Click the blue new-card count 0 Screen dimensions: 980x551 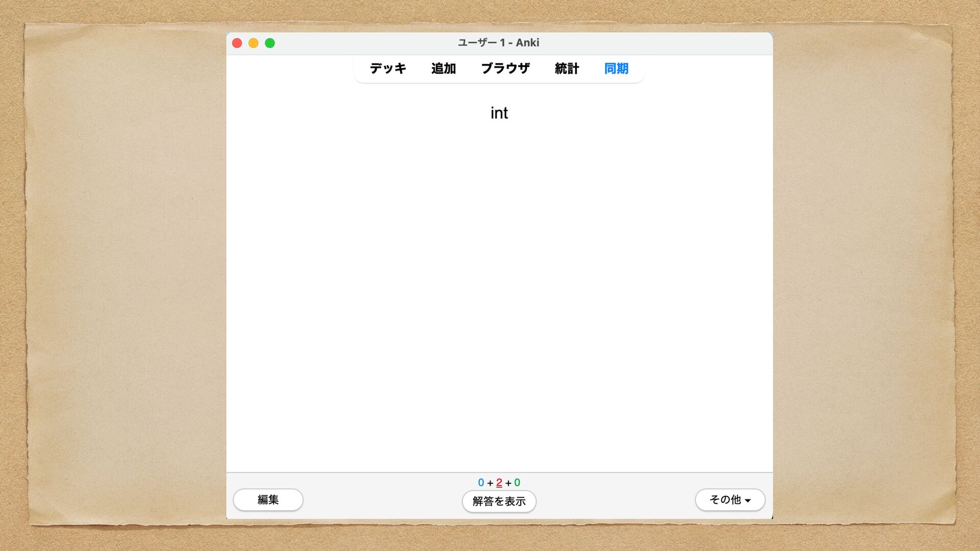tap(481, 483)
